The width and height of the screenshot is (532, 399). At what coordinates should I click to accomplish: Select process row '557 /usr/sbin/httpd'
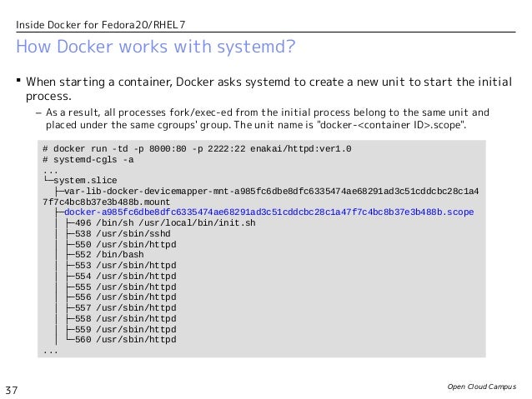(122, 308)
